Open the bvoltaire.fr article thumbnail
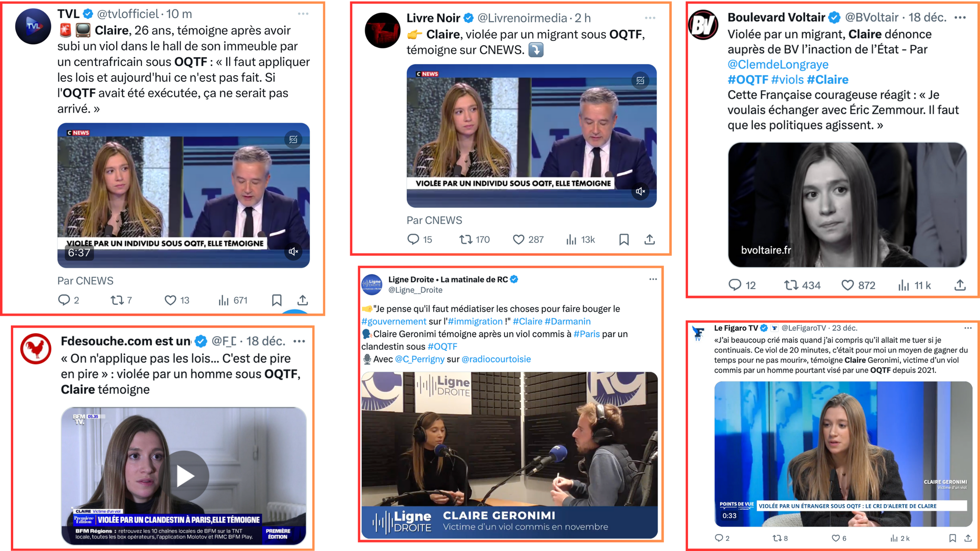This screenshot has width=980, height=551. 847,205
